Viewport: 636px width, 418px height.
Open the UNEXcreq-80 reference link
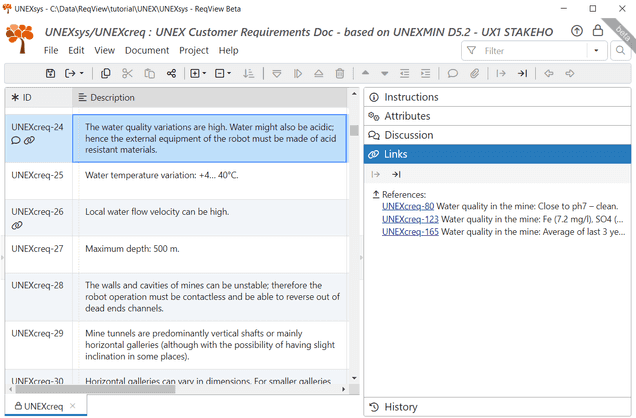(408, 206)
